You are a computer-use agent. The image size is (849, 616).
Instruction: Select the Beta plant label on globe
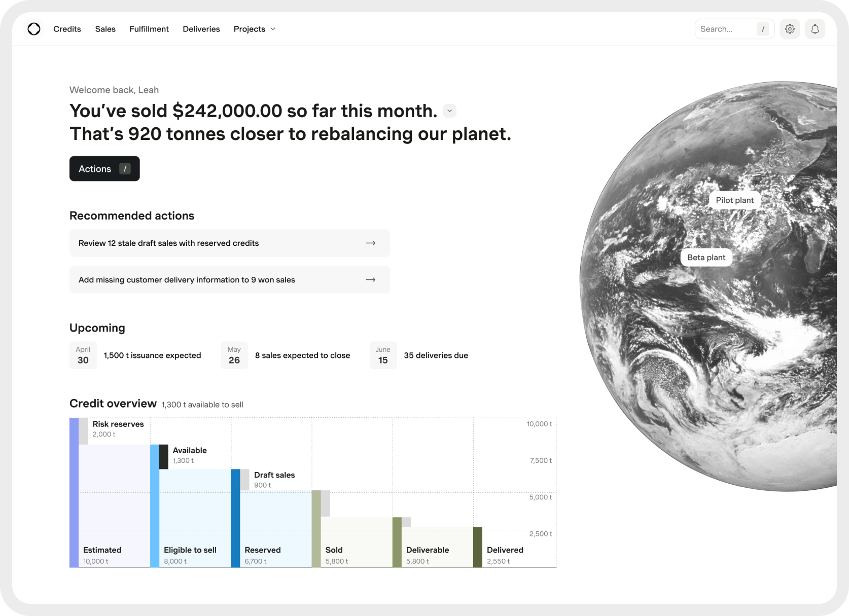point(706,257)
